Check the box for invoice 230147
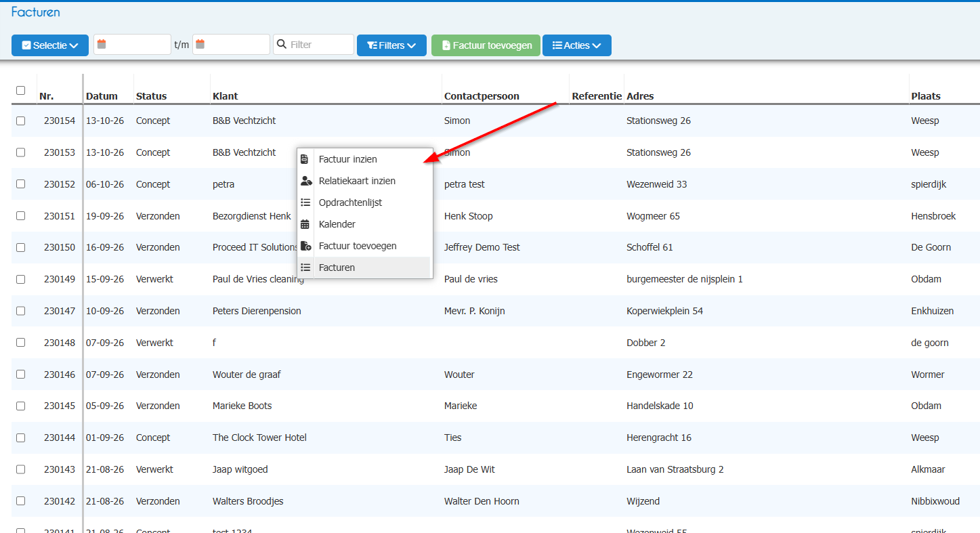Screen dimensions: 980x533 click(x=20, y=311)
